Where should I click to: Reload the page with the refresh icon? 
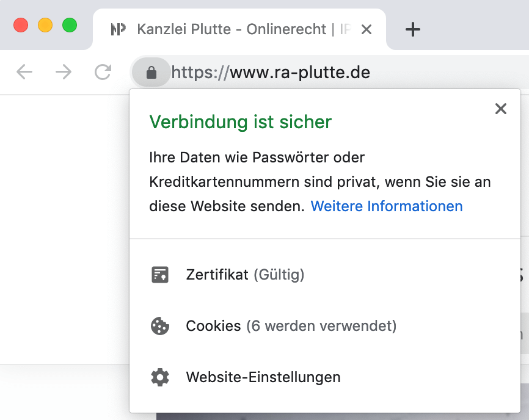tap(103, 72)
